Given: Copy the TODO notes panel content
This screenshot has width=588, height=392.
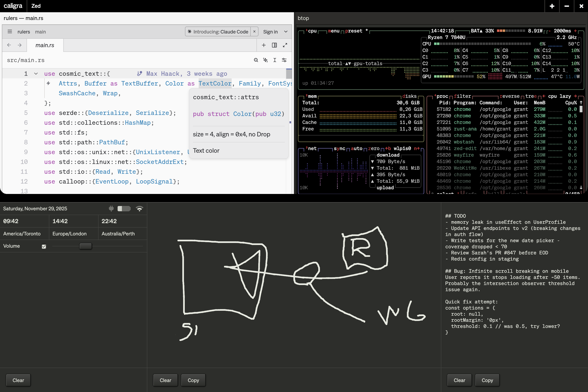Looking at the screenshot, I should click(x=487, y=380).
